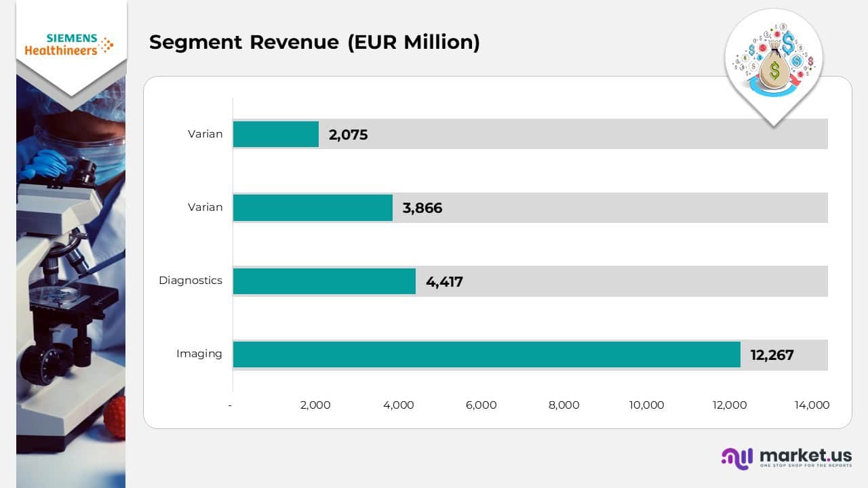Click the gray background track of the Varian bar
The width and height of the screenshot is (868, 488).
576,134
